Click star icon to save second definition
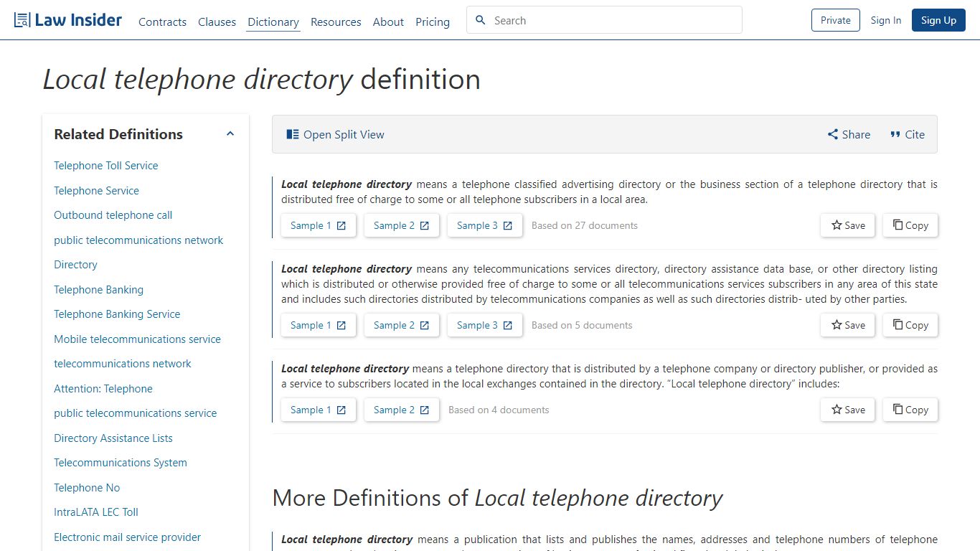 point(837,324)
